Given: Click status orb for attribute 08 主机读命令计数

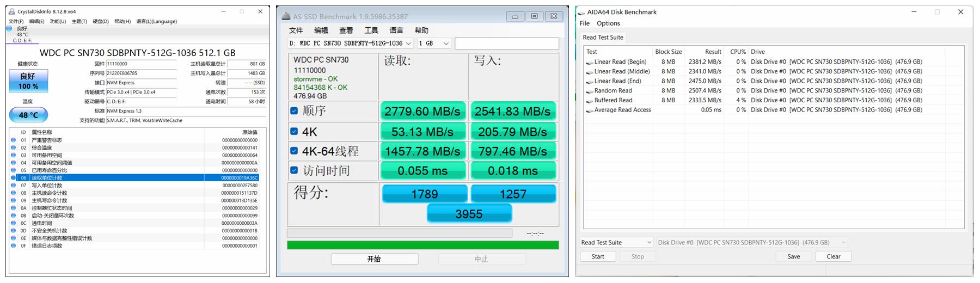Looking at the screenshot, I should [14, 193].
